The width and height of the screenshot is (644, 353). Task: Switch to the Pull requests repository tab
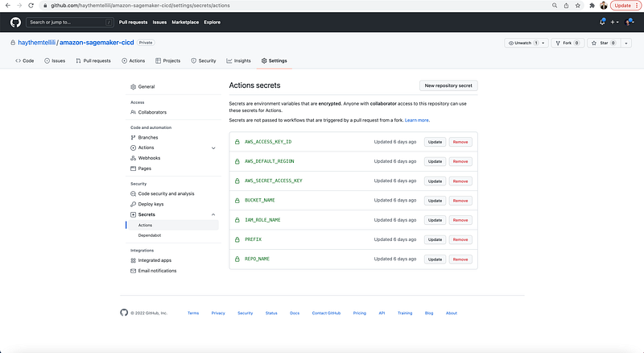[x=93, y=60]
